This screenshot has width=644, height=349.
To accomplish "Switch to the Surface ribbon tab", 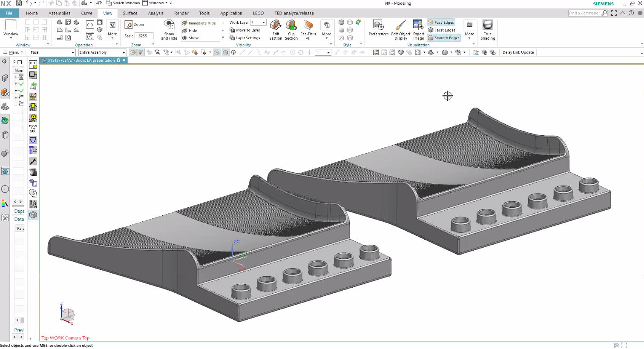I will point(130,13).
